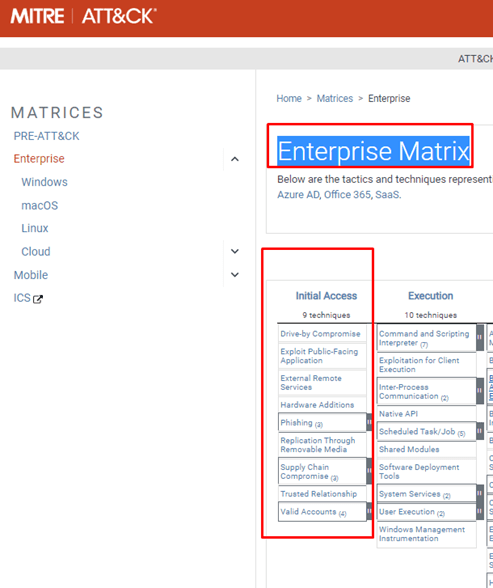Click the MITRE ATT&CK logo
Image resolution: width=493 pixels, height=588 pixels.
(x=83, y=16)
